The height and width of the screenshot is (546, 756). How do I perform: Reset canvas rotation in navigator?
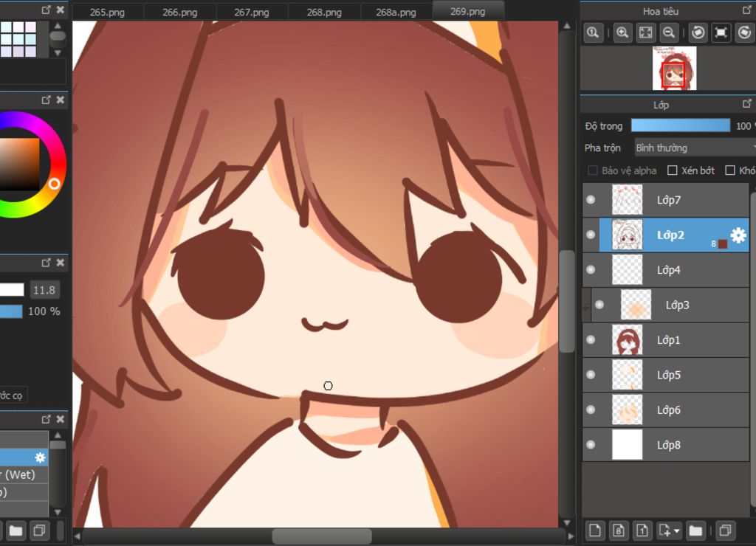point(721,32)
